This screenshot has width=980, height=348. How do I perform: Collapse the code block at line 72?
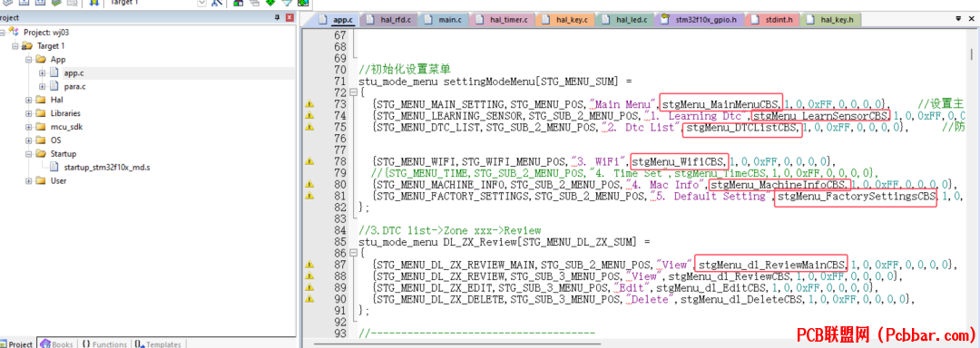(353, 93)
